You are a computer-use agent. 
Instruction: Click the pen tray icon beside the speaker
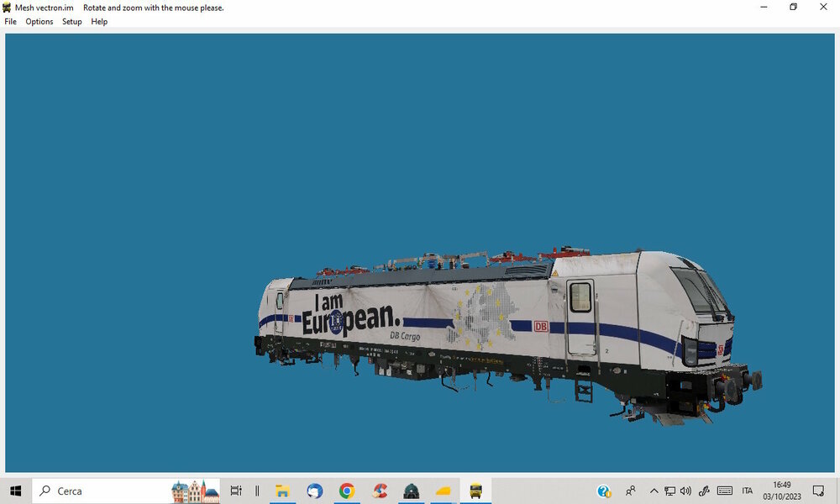pos(704,491)
